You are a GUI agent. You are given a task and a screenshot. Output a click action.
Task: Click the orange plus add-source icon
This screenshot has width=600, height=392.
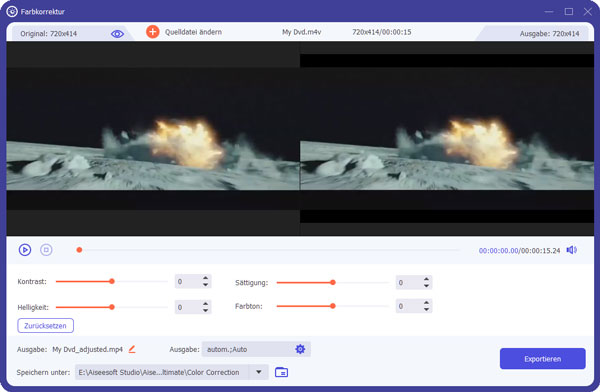pos(153,32)
